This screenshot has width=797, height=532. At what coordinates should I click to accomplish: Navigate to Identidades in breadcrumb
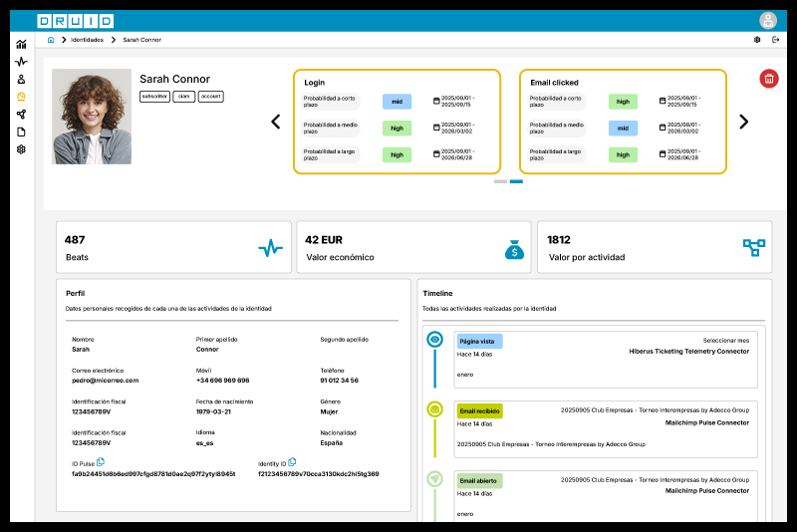tap(87, 40)
